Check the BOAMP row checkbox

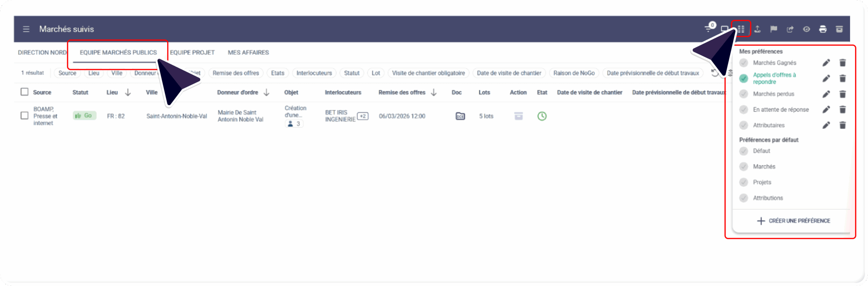(x=24, y=116)
